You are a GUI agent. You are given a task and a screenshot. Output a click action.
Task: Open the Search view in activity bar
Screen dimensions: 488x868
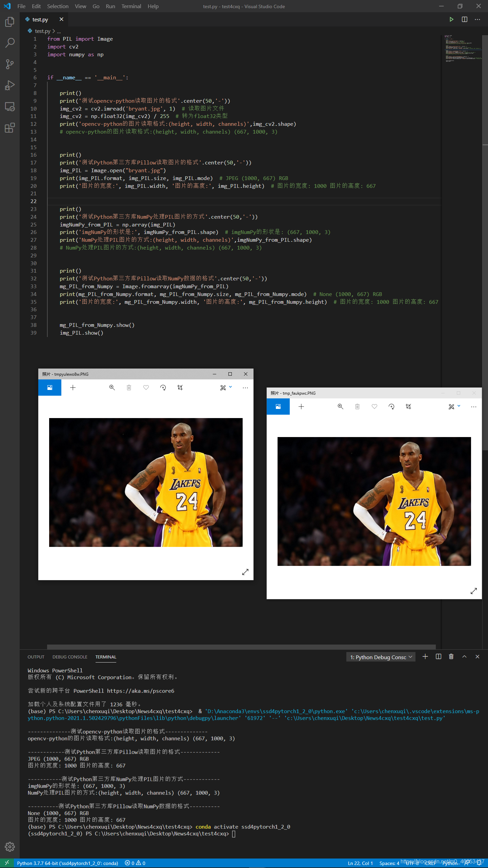10,43
